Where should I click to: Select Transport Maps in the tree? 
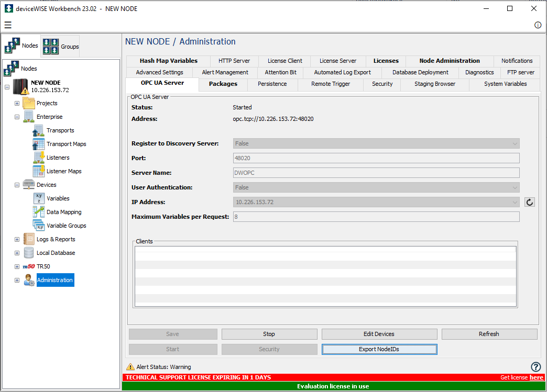(x=67, y=144)
